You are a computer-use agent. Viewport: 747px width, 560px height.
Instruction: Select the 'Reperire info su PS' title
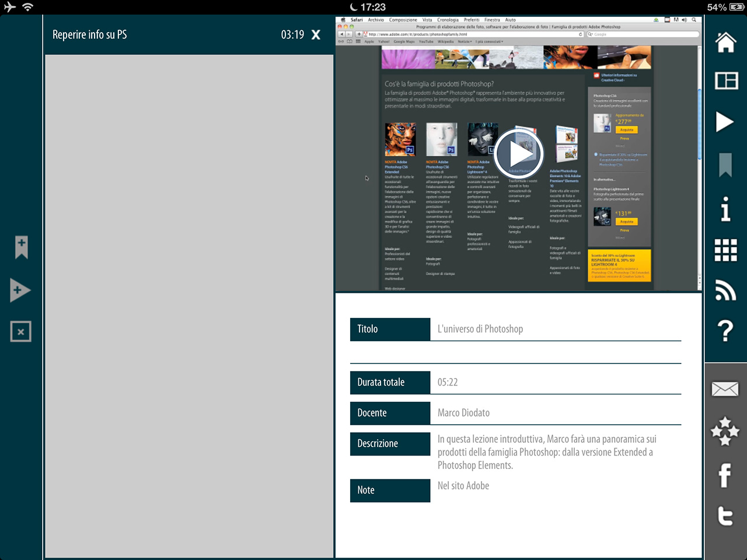89,35
